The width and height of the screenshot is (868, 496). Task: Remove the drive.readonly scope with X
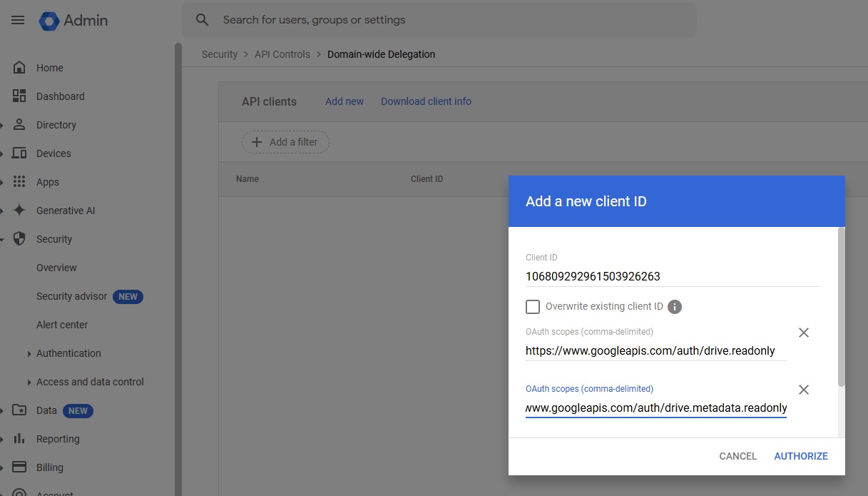(803, 333)
